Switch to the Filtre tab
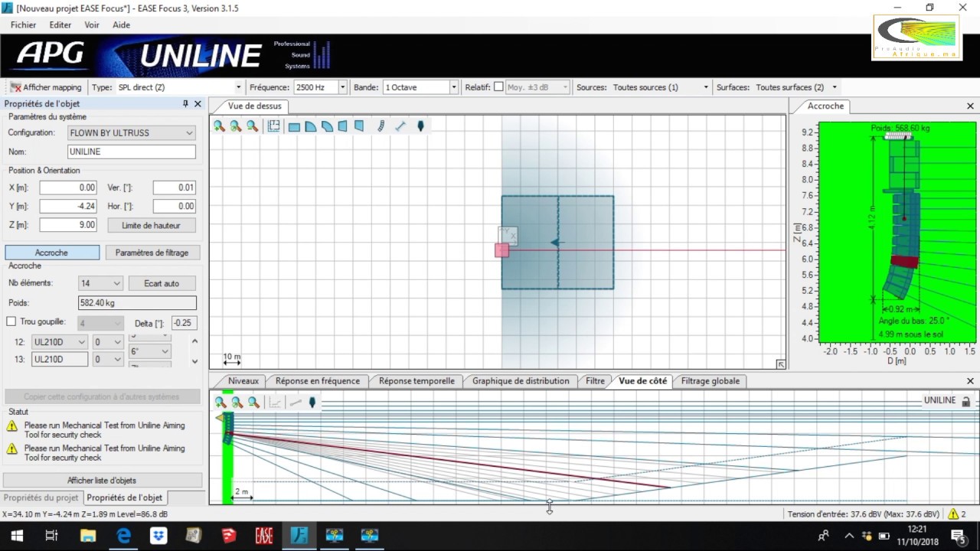This screenshot has height=551, width=980. pos(595,380)
